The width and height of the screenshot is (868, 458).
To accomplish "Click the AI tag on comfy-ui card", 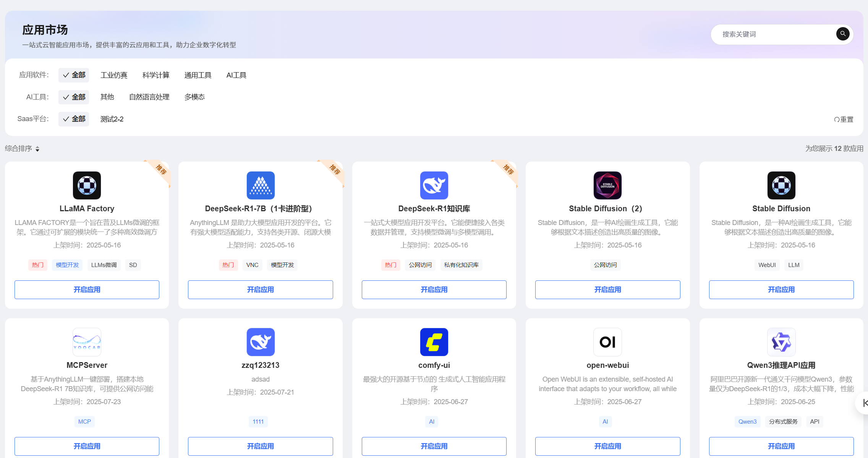I will tap(432, 422).
